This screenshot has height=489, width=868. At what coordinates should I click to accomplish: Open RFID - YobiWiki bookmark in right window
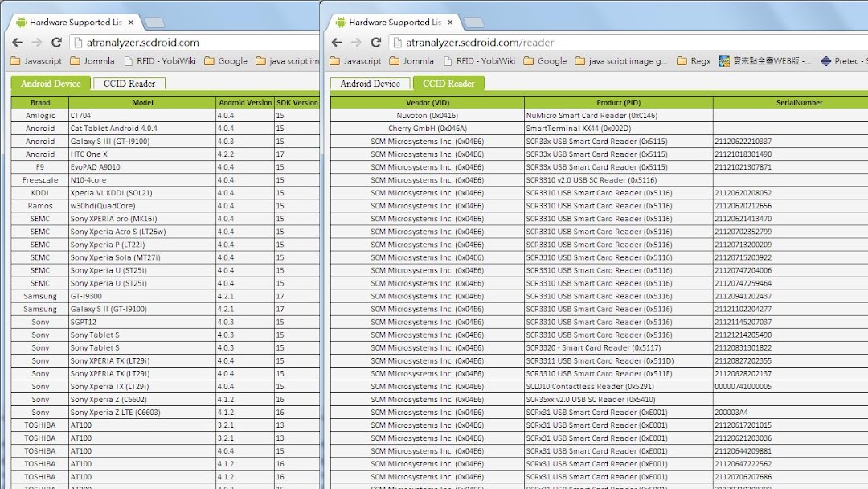pyautogui.click(x=479, y=61)
